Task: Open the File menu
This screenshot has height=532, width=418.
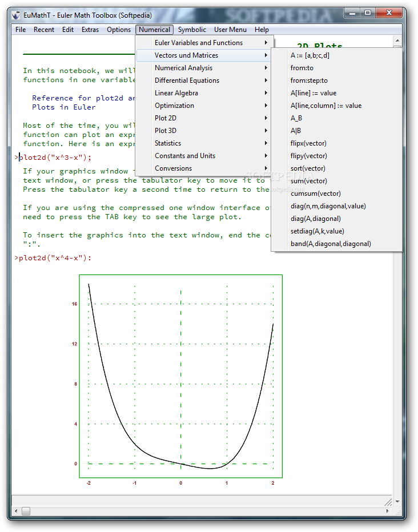Action: click(x=21, y=30)
